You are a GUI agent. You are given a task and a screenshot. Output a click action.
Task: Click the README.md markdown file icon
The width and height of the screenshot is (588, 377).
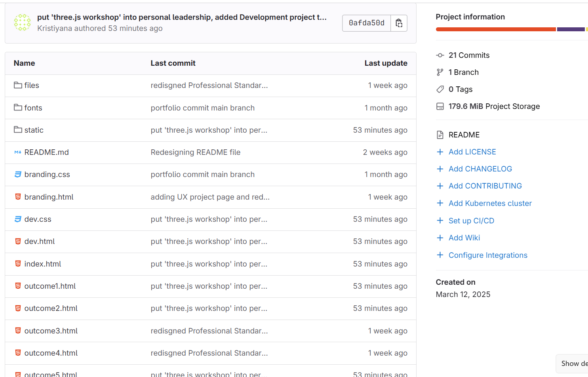tap(18, 152)
